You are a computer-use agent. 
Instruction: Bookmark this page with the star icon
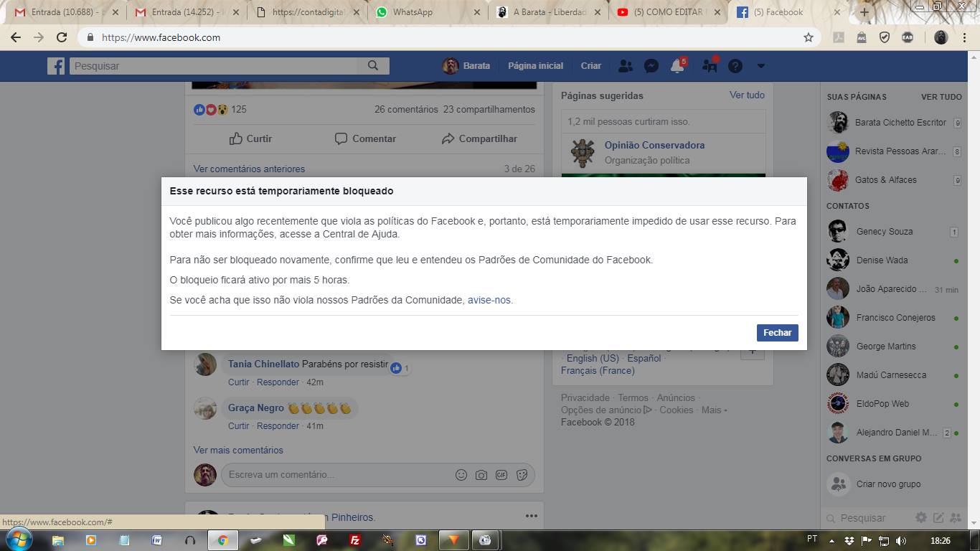[x=809, y=37]
